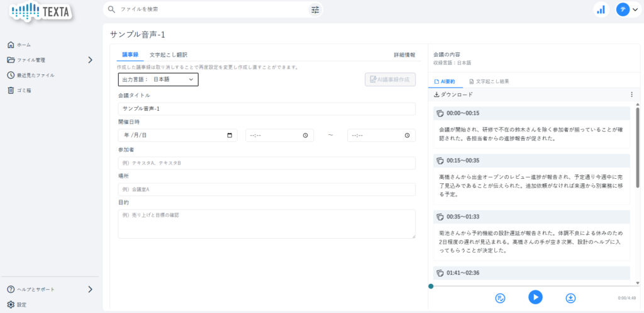This screenshot has width=644, height=313.
Task: Open the 詳細情報 link
Action: [404, 55]
